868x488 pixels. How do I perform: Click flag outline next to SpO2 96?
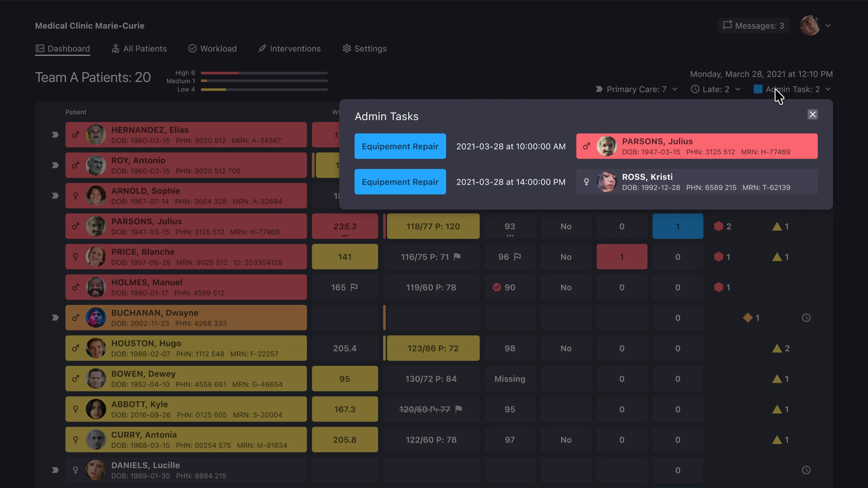pos(518,257)
